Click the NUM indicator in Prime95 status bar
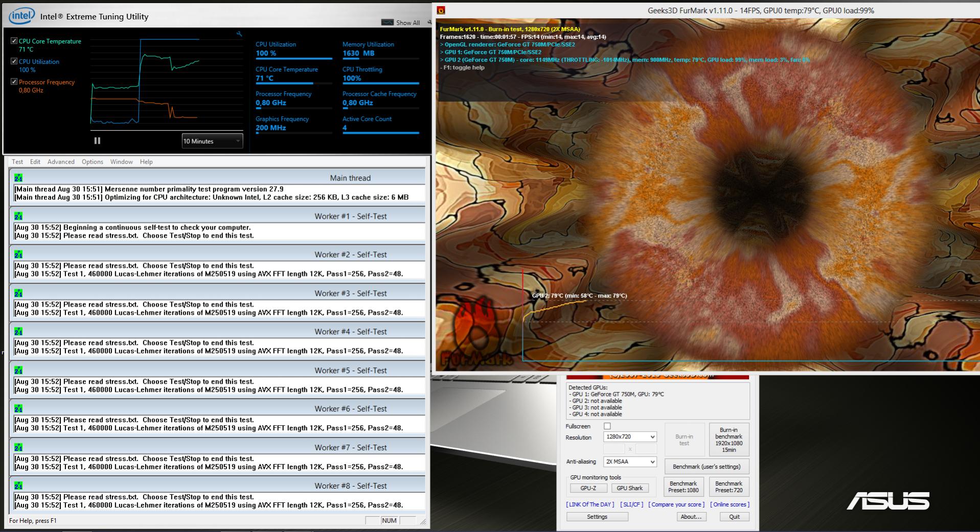Viewport: 980px width, 532px height. click(x=389, y=520)
